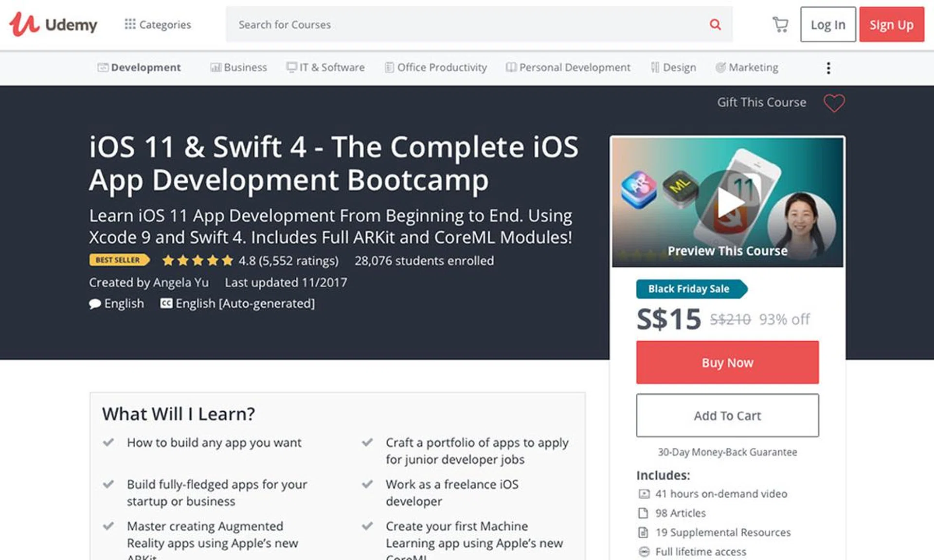The height and width of the screenshot is (560, 934).
Task: Add course to wishlist with heart icon
Action: [834, 103]
